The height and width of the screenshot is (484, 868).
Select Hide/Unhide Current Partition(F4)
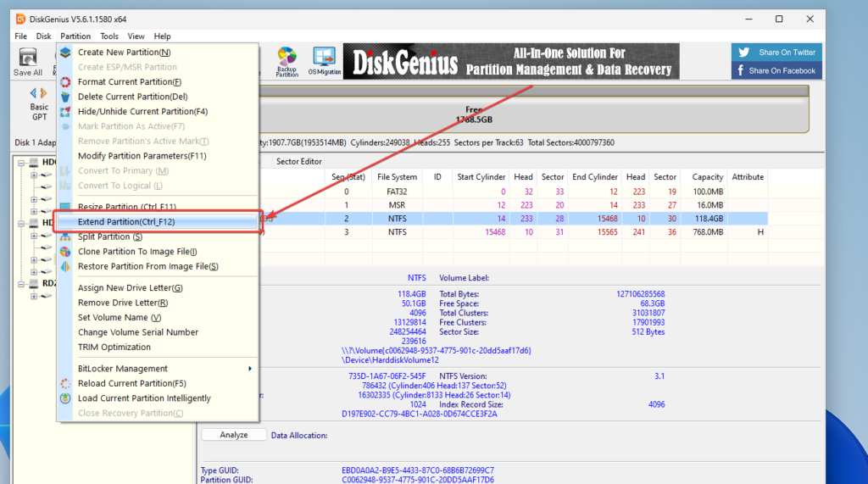157,111
